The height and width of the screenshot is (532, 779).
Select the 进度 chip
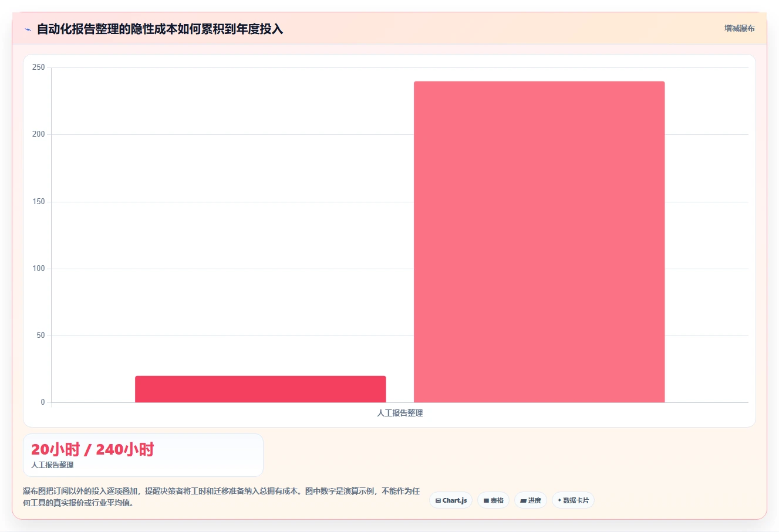click(x=531, y=500)
